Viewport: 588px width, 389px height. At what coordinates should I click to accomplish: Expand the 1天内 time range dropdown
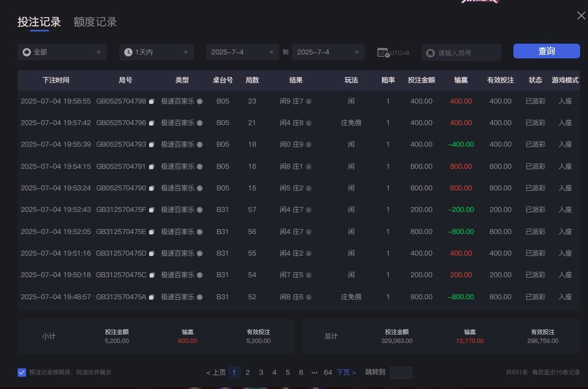tap(156, 52)
